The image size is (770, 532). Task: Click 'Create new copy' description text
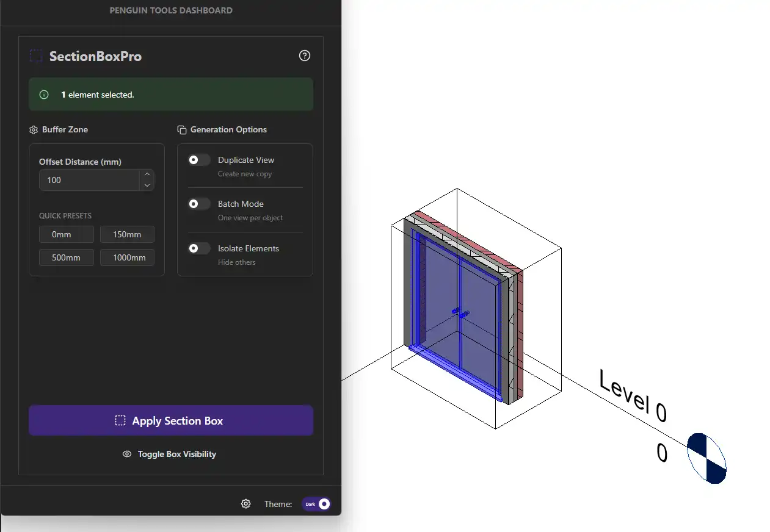(x=245, y=174)
